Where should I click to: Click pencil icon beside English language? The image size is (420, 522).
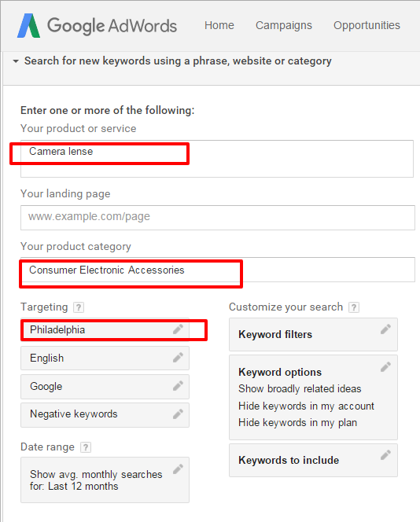[178, 358]
